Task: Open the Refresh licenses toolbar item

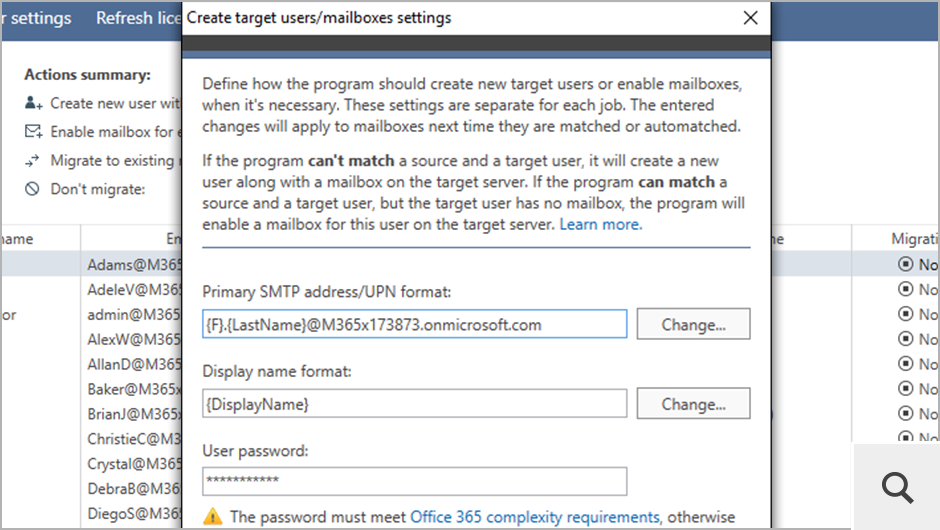Action: tap(138, 18)
